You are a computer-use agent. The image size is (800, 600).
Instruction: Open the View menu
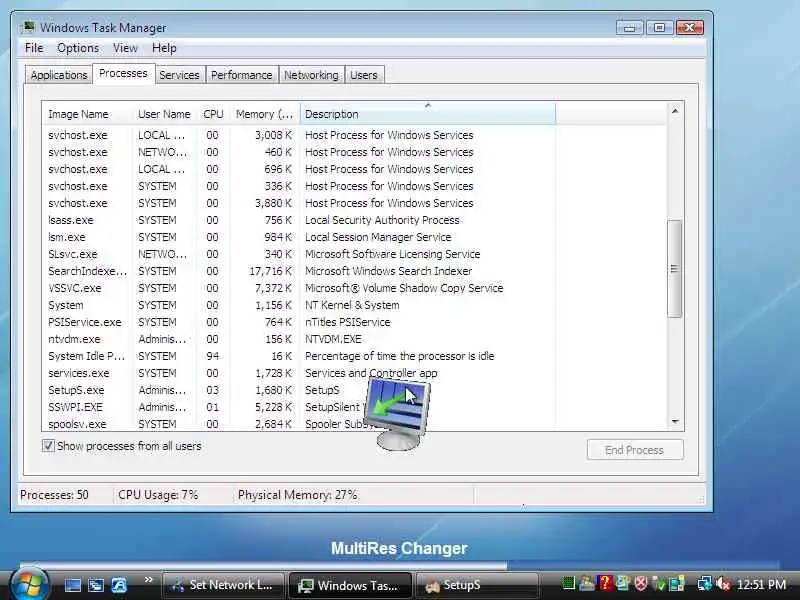[125, 48]
